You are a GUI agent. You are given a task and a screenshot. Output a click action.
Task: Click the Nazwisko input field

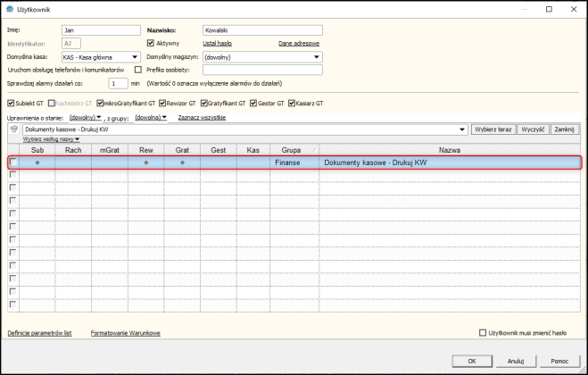tap(262, 30)
